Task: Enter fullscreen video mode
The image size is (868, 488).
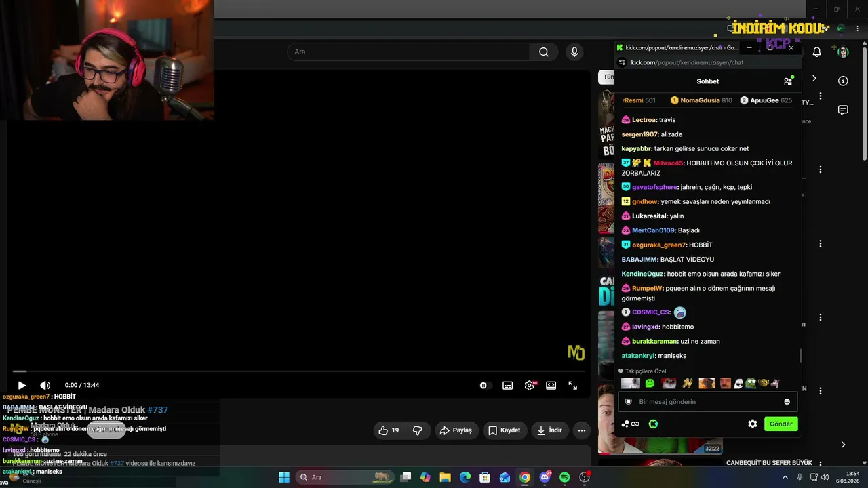Action: click(x=573, y=385)
